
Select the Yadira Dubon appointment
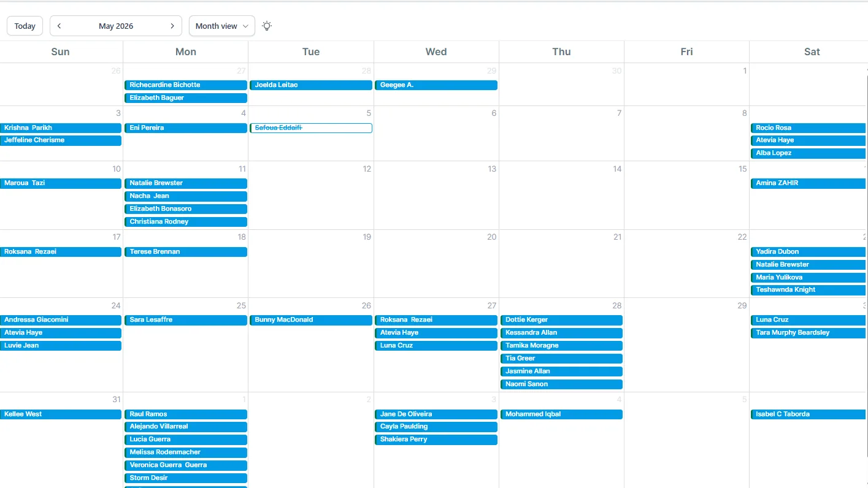click(x=808, y=252)
